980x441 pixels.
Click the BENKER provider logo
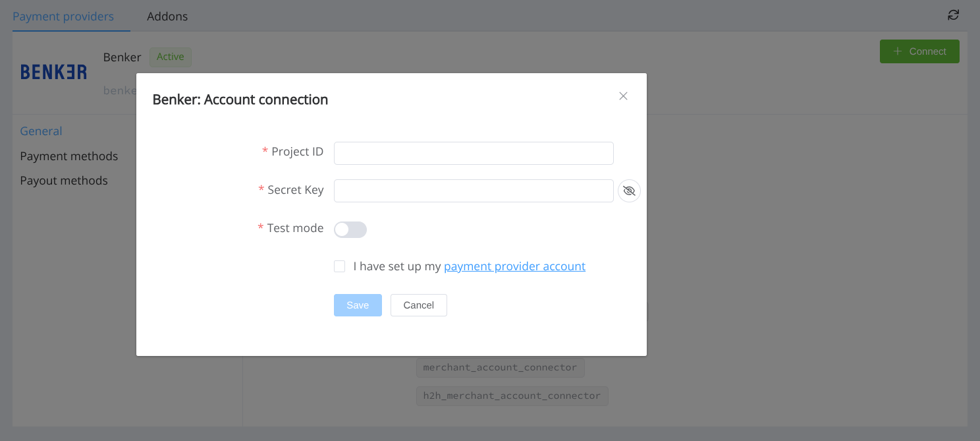53,71
